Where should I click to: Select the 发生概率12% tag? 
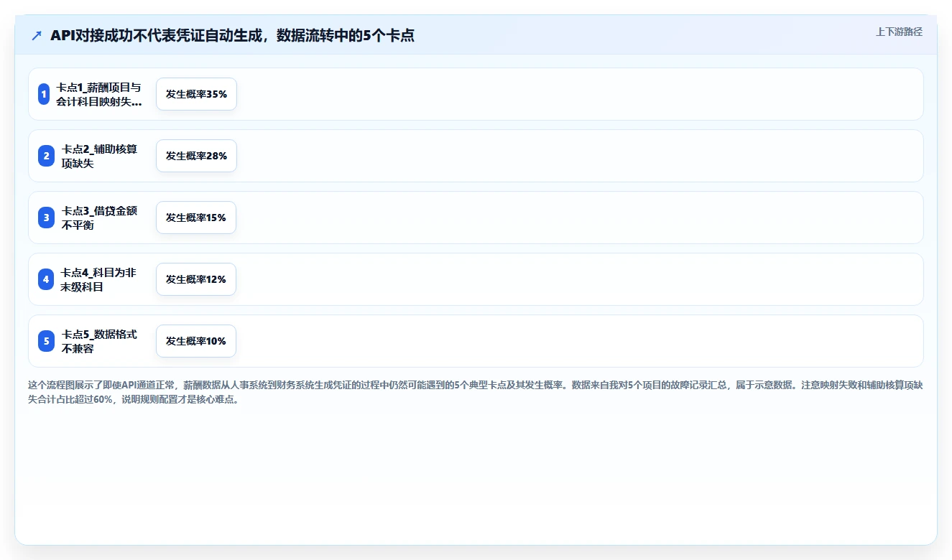196,279
